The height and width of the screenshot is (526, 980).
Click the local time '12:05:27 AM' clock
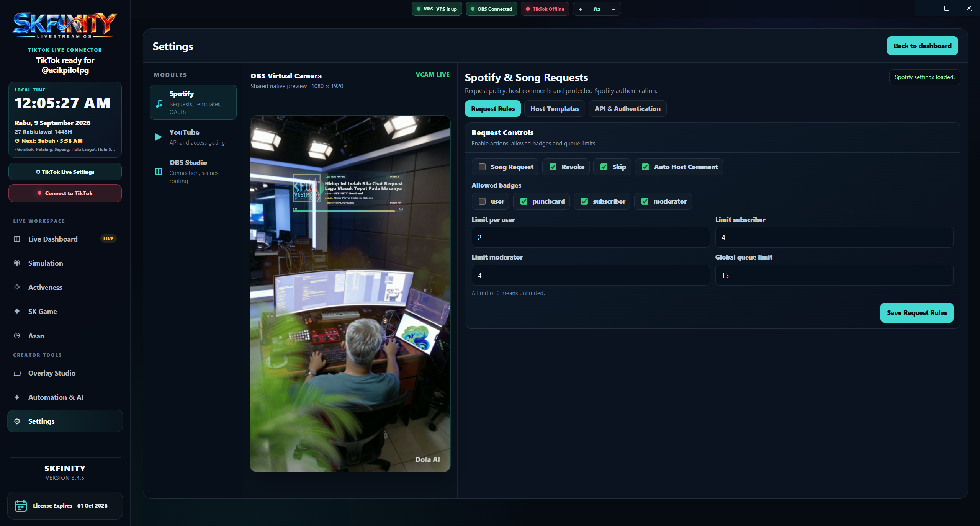click(x=62, y=103)
